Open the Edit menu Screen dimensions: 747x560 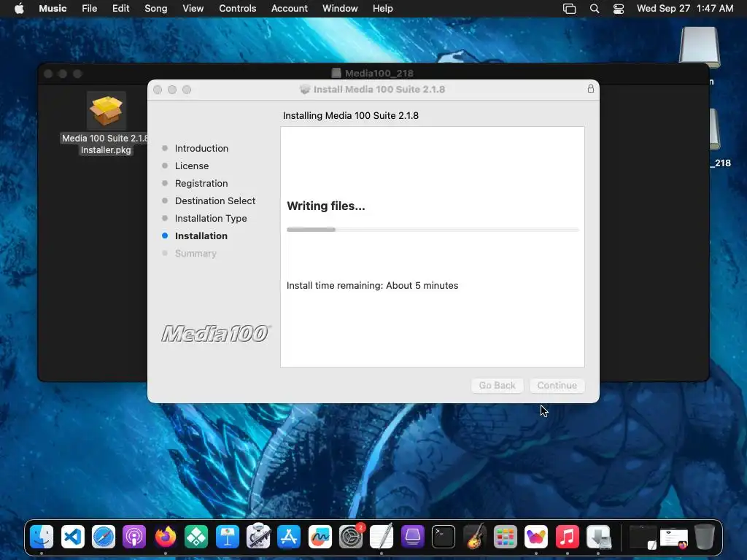coord(120,9)
